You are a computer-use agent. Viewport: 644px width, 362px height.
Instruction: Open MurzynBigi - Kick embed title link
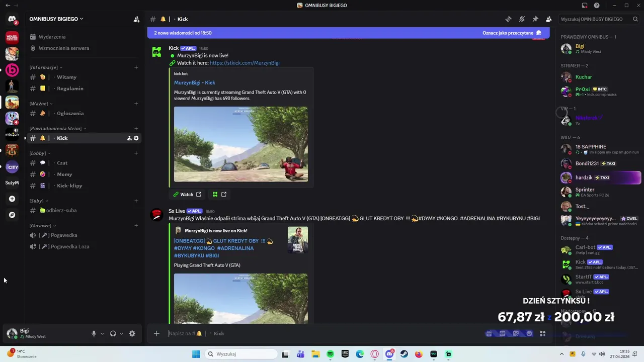[195, 82]
